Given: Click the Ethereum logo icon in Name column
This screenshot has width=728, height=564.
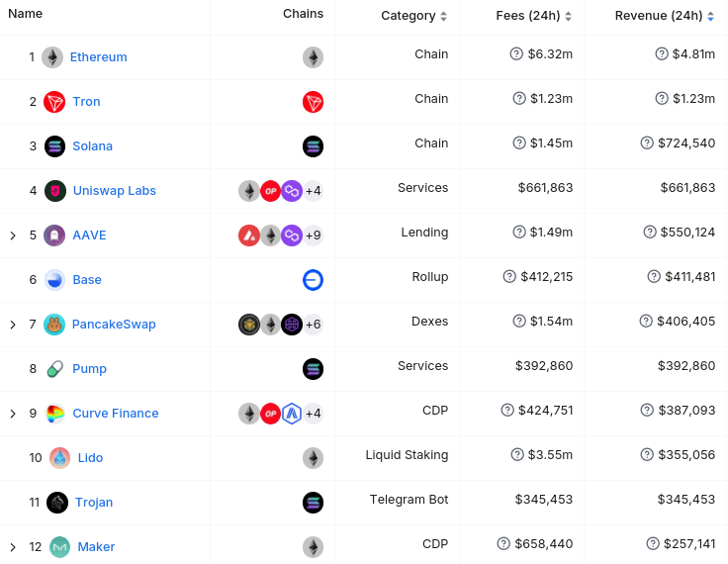Looking at the screenshot, I should (52, 57).
